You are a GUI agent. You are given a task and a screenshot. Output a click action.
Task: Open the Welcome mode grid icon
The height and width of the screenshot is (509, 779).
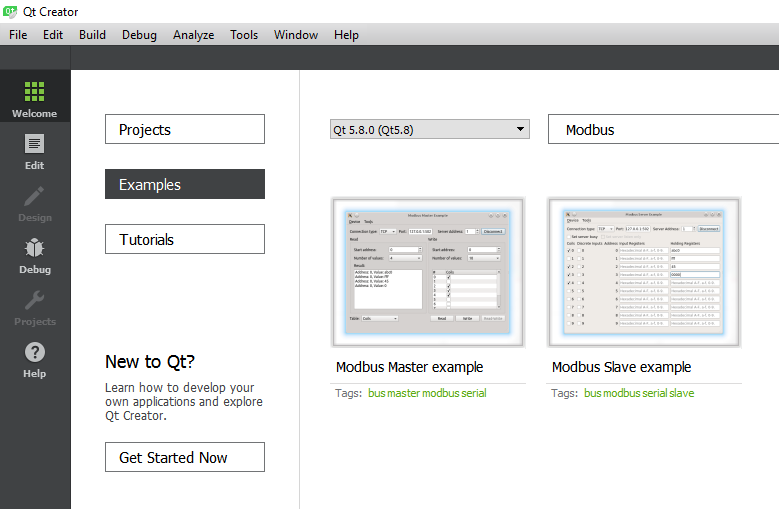[x=35, y=92]
